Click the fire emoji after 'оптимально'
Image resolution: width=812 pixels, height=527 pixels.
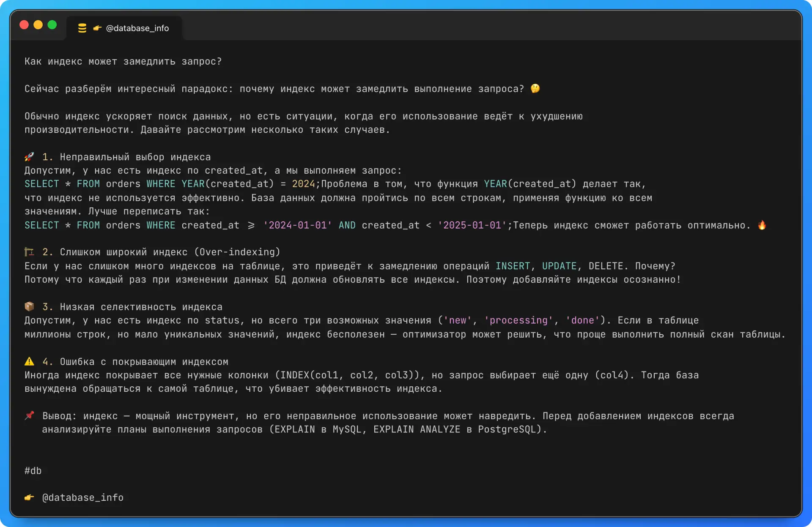[762, 225]
